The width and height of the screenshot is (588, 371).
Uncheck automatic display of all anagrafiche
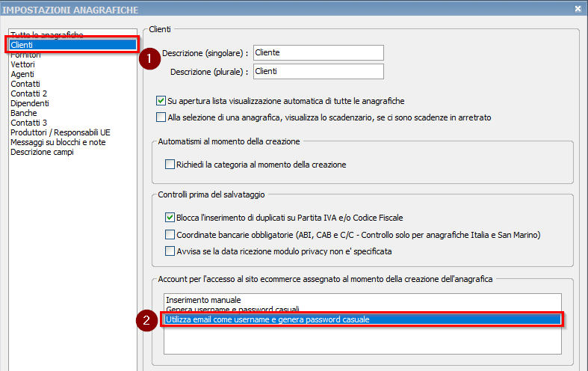click(x=161, y=100)
